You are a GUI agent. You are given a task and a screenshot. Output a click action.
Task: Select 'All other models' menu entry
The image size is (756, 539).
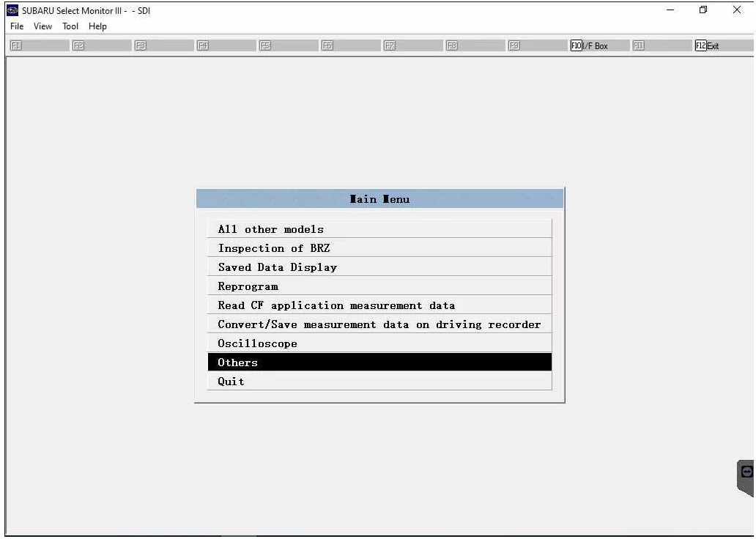379,229
